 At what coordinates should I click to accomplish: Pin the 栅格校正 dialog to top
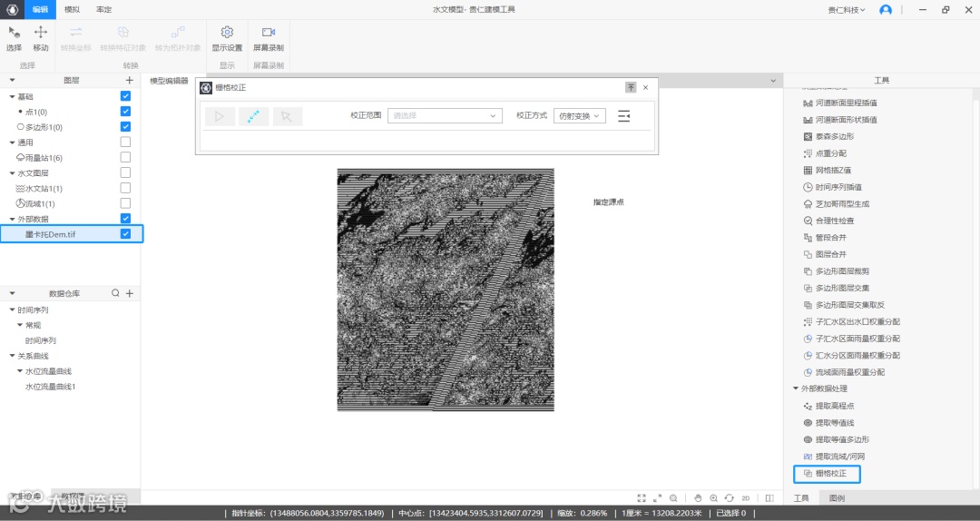(631, 87)
